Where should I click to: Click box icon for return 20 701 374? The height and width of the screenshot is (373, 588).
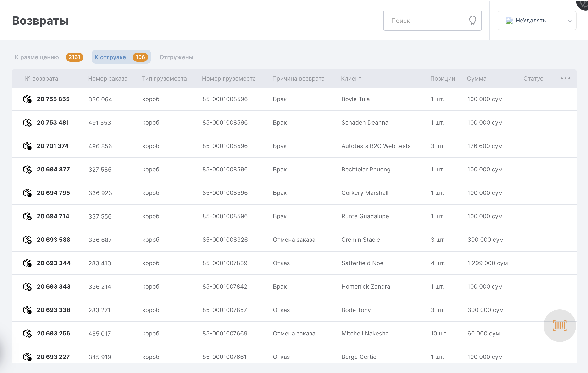coord(27,146)
